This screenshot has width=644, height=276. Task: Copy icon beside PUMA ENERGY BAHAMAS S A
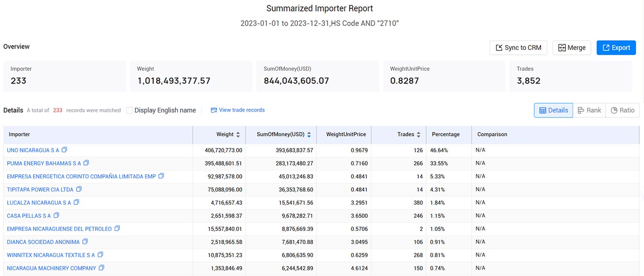(x=86, y=163)
